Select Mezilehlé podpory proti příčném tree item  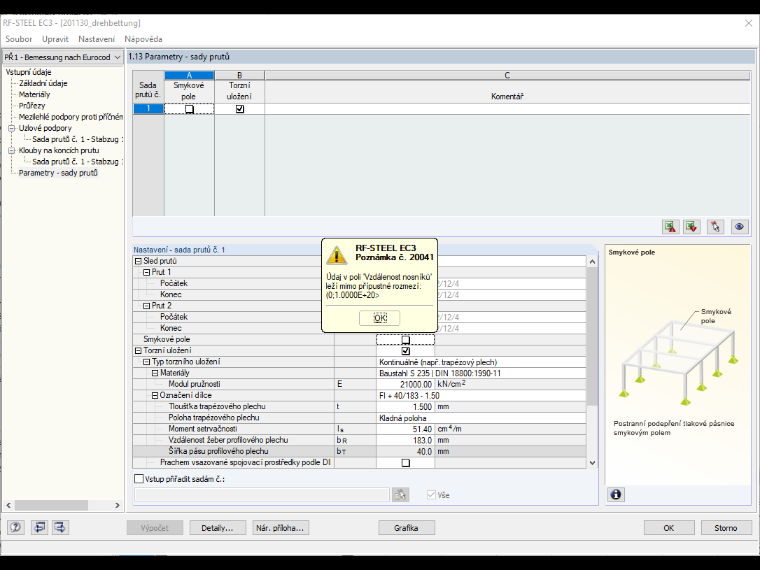coord(71,117)
